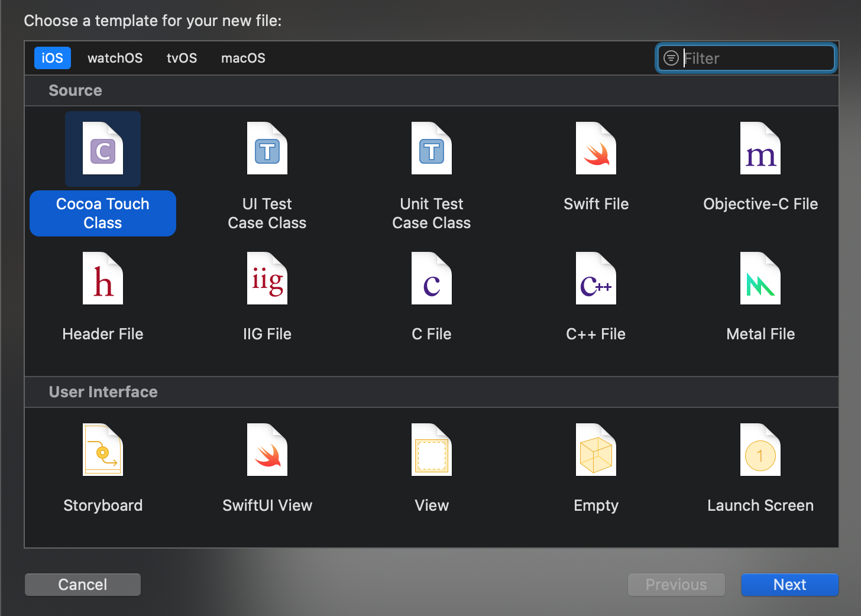Pick the IIG File template icon
This screenshot has width=861, height=616.
(267, 278)
